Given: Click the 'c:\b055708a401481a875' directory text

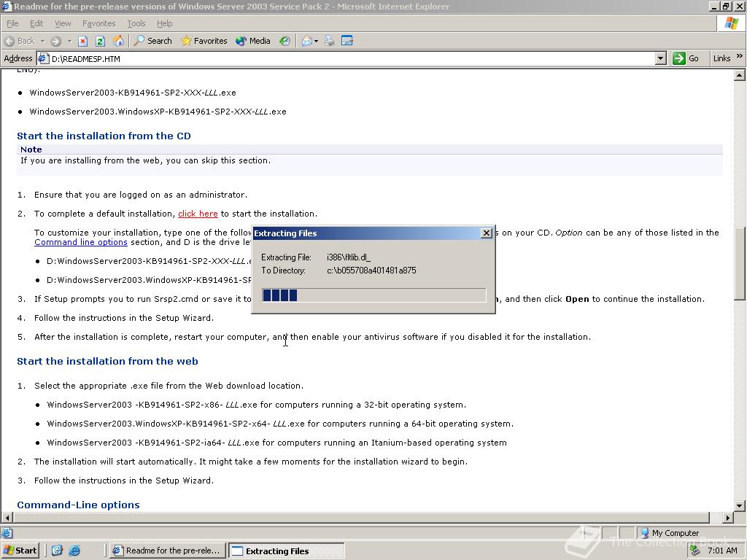Looking at the screenshot, I should (x=371, y=271).
